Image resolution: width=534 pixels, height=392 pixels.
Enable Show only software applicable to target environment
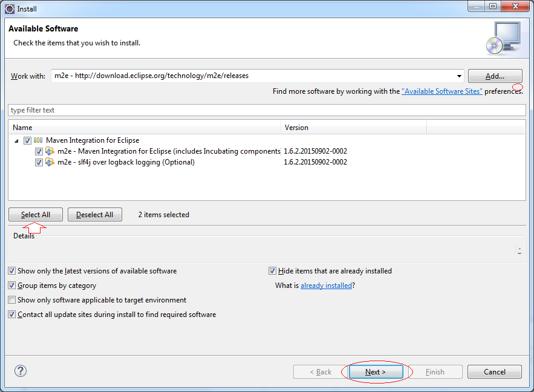(12, 300)
